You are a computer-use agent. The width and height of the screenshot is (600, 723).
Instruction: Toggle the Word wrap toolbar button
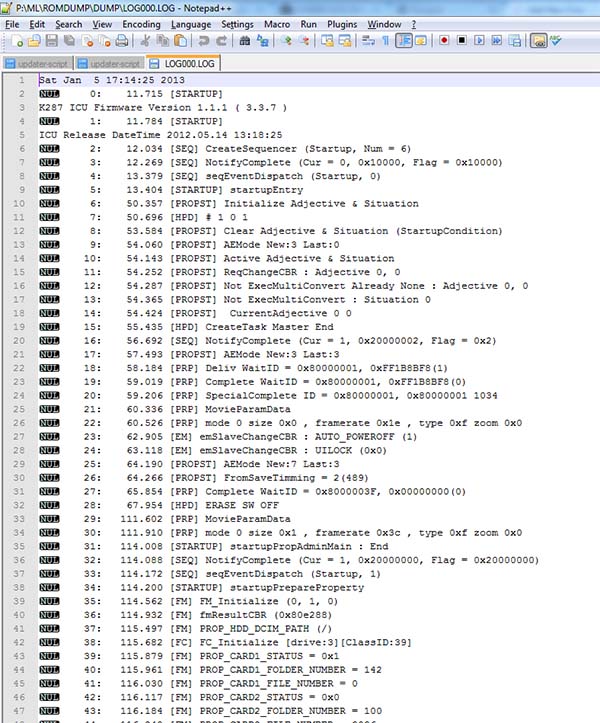click(x=366, y=41)
